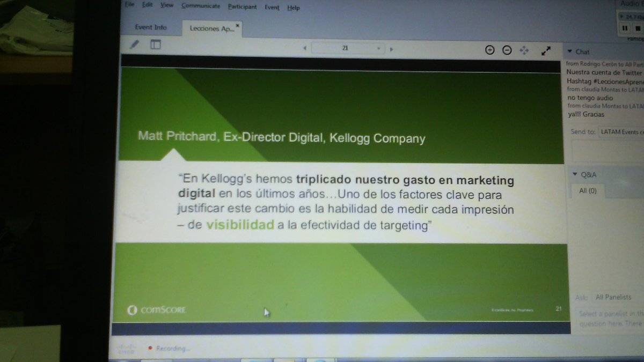Image resolution: width=644 pixels, height=362 pixels.
Task: Click the fit-to-viewer arrows icon
Action: [x=524, y=50]
